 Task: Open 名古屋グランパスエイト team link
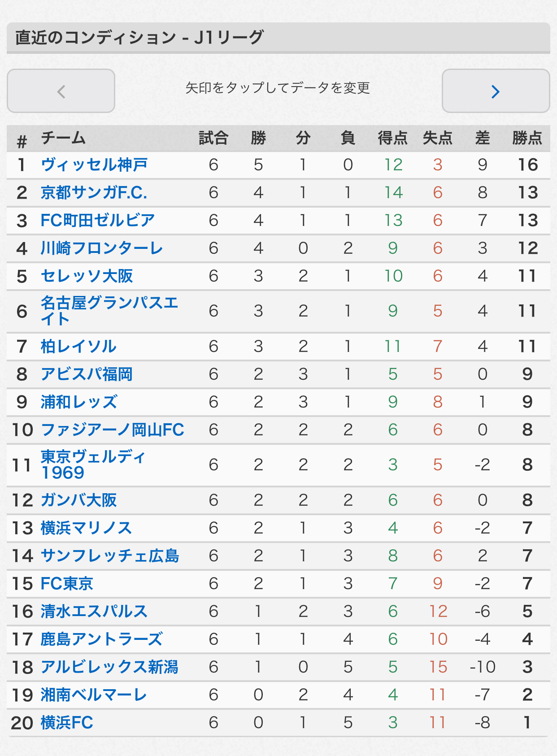tap(109, 311)
